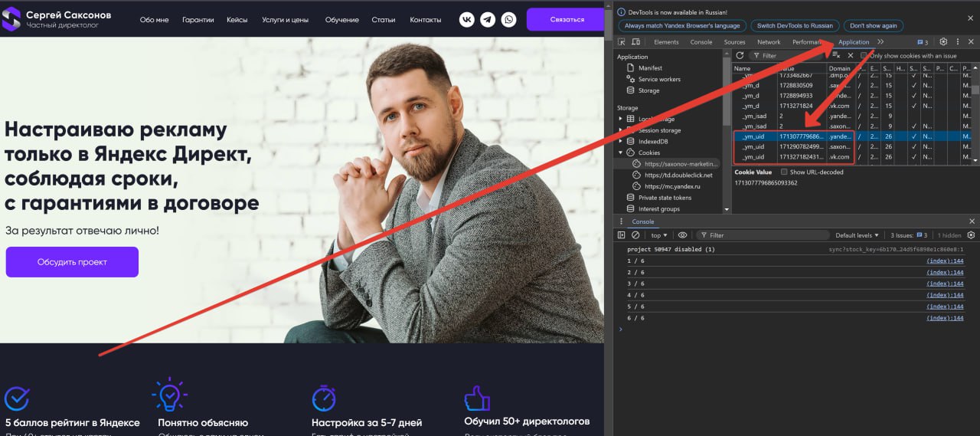Click Switch DevTools to Russian button
Viewport: 980px width, 436px height.
(x=795, y=25)
